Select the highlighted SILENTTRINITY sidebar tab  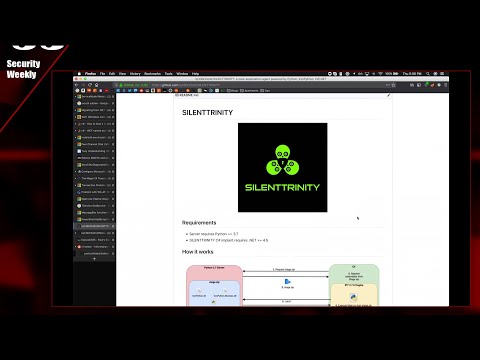(x=94, y=226)
